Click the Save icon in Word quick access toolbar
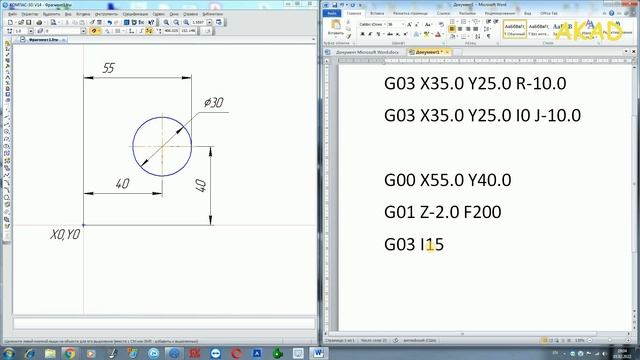This screenshot has height=360, width=640. [x=335, y=5]
